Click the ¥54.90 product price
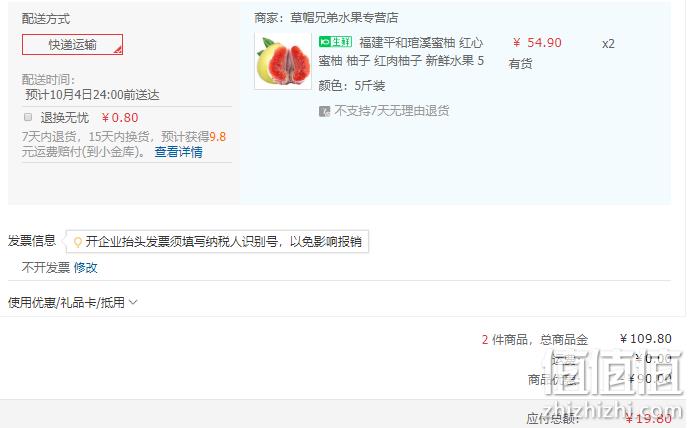This screenshot has width=692, height=428. tap(537, 43)
